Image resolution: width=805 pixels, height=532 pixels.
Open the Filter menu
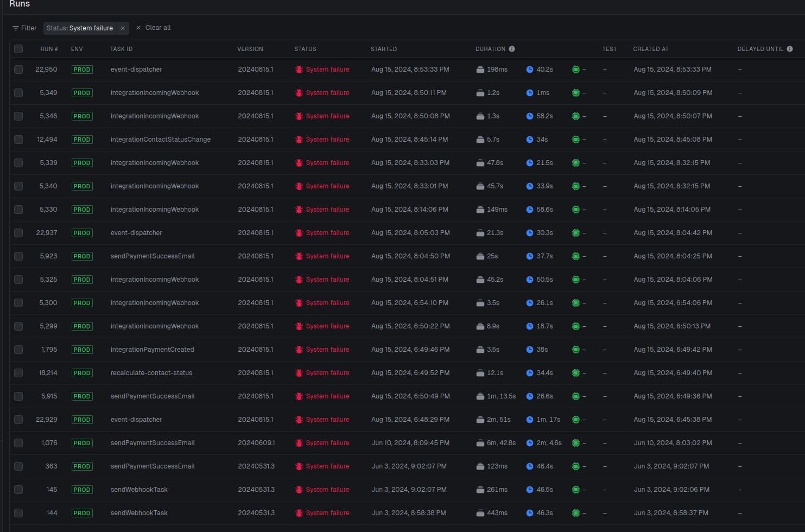click(x=25, y=28)
